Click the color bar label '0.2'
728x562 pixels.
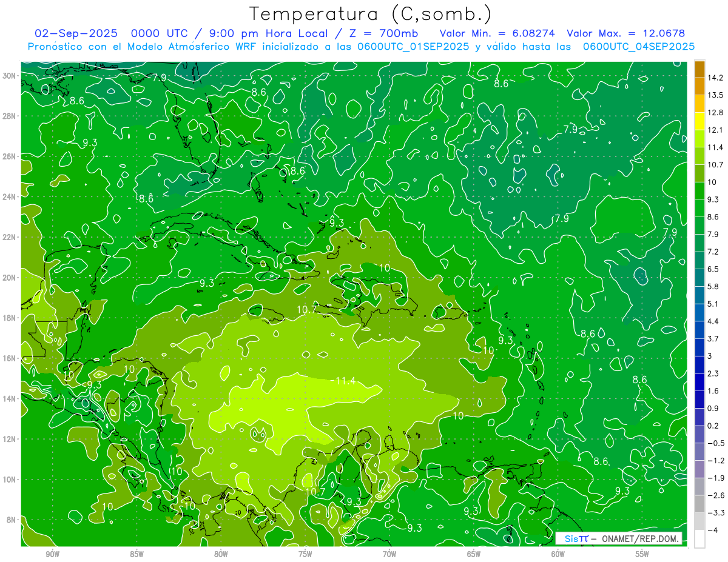pyautogui.click(x=713, y=426)
